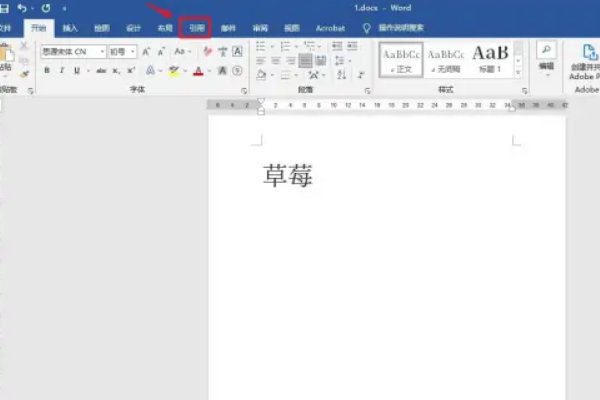Click the Format Painter brush icon

(x=23, y=73)
